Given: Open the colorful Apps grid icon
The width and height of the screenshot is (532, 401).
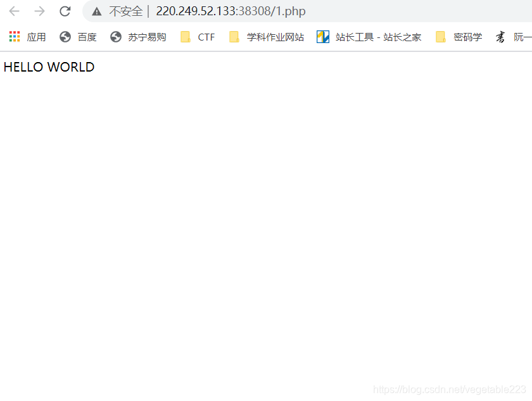Looking at the screenshot, I should (x=15, y=37).
